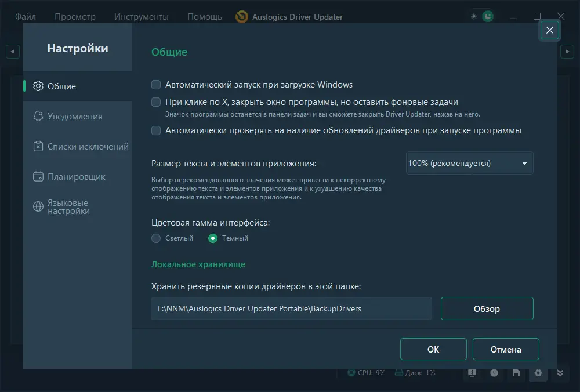
Task: Open the info panel via bottom bar icon
Action: [x=472, y=373]
